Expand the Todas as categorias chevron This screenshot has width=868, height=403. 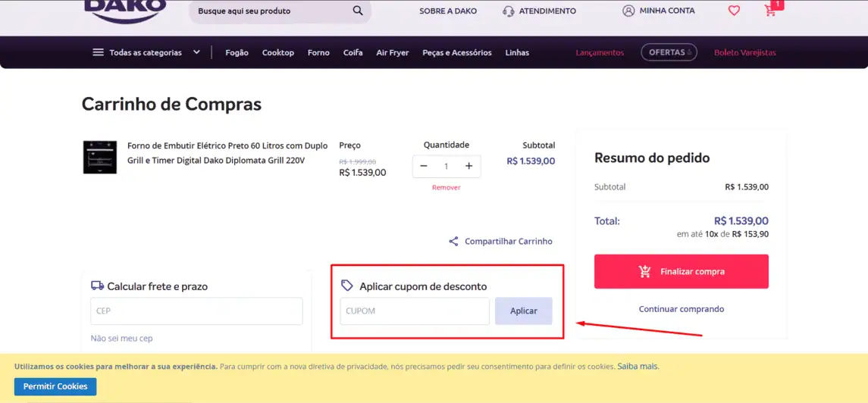196,52
